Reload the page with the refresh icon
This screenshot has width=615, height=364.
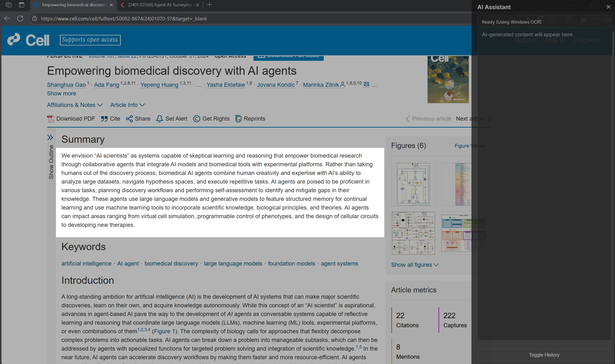point(20,19)
